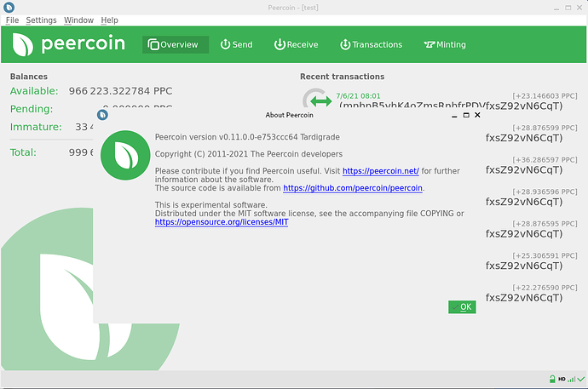Click the Overview stacked-squares icon
Screen dimensions: 588x389
[153, 44]
